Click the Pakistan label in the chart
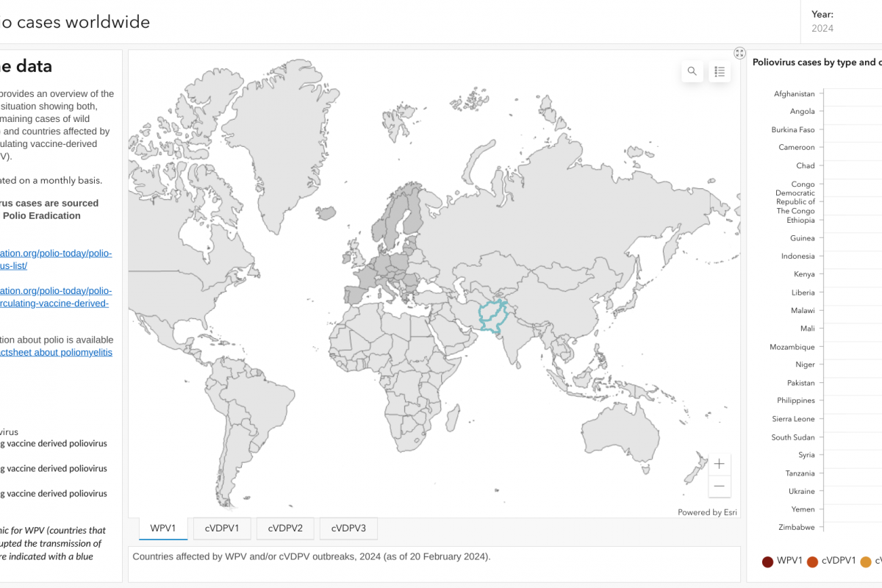Viewport: 882px width, 588px height. [x=800, y=383]
